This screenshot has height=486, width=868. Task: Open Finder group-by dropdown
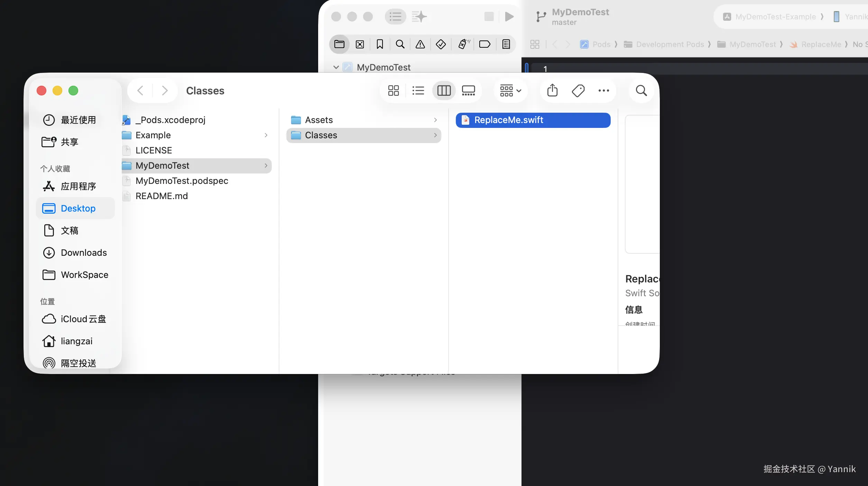coord(510,91)
